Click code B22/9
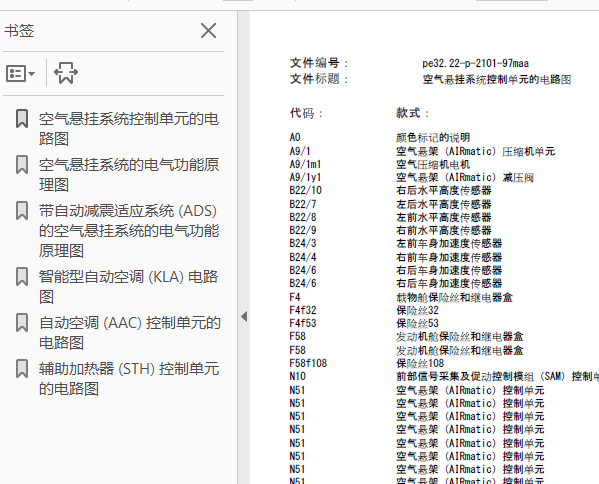599x484 pixels. tap(303, 230)
